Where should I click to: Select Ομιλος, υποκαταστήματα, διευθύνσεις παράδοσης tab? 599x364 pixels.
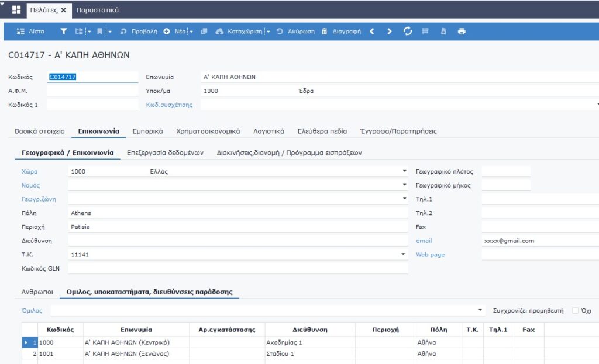click(x=149, y=292)
